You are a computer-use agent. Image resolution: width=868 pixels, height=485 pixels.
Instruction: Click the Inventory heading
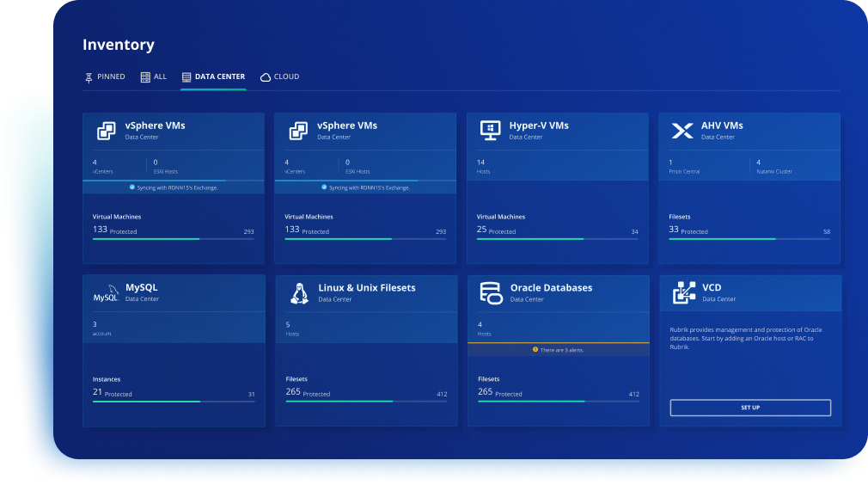click(x=119, y=45)
